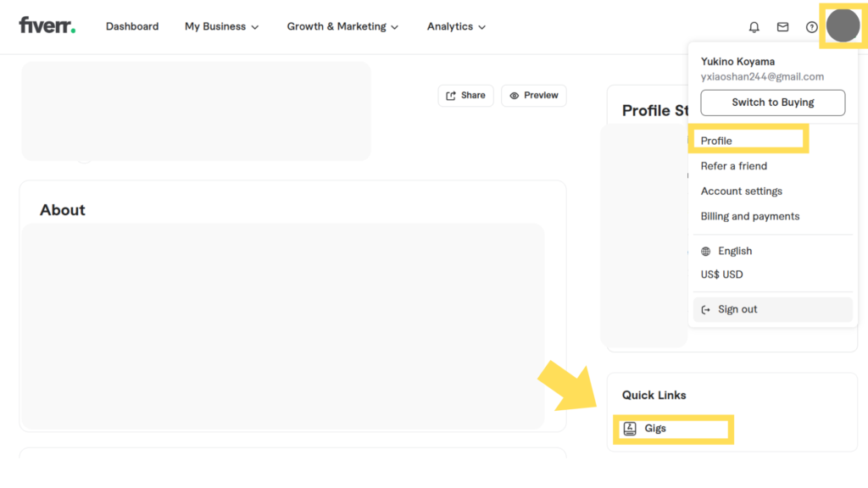Click the Fiverr logo
The height and width of the screenshot is (488, 868).
pos(47,25)
